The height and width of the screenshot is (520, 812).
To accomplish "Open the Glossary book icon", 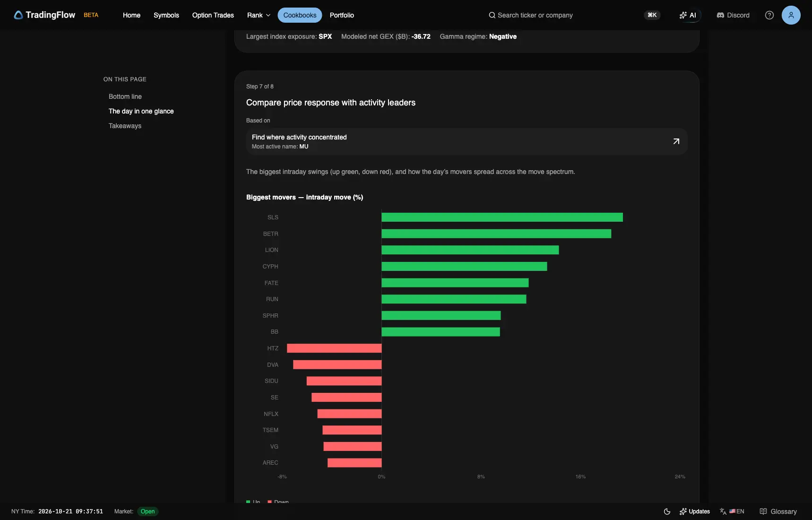I will [x=763, y=511].
